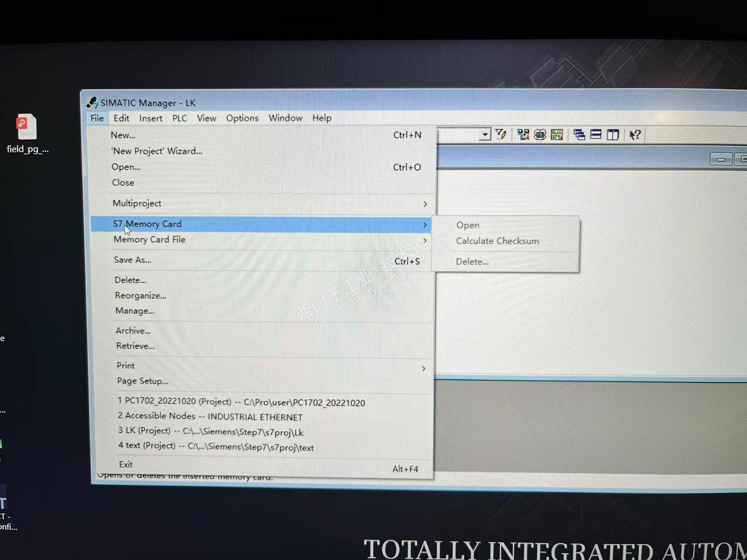Open Page Setup... from the File menu
The height and width of the screenshot is (560, 747).
pos(263,381)
